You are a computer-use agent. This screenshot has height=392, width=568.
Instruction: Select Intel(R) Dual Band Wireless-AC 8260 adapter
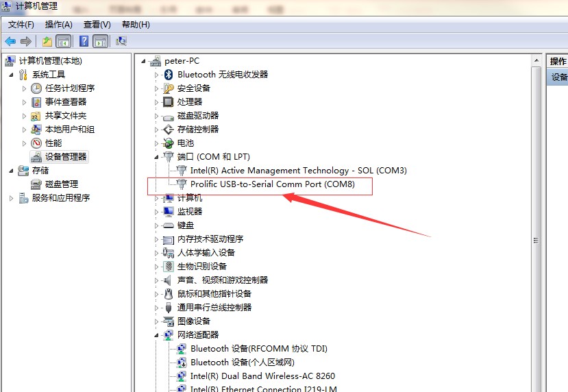coord(262,376)
